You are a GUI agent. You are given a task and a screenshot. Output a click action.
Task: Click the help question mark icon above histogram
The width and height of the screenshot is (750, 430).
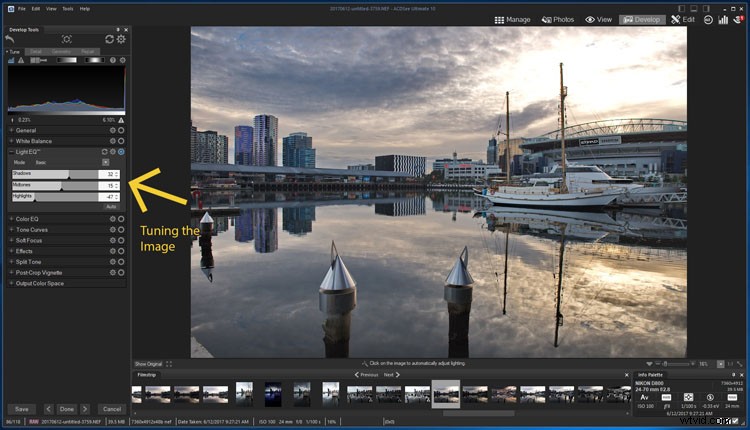113,60
